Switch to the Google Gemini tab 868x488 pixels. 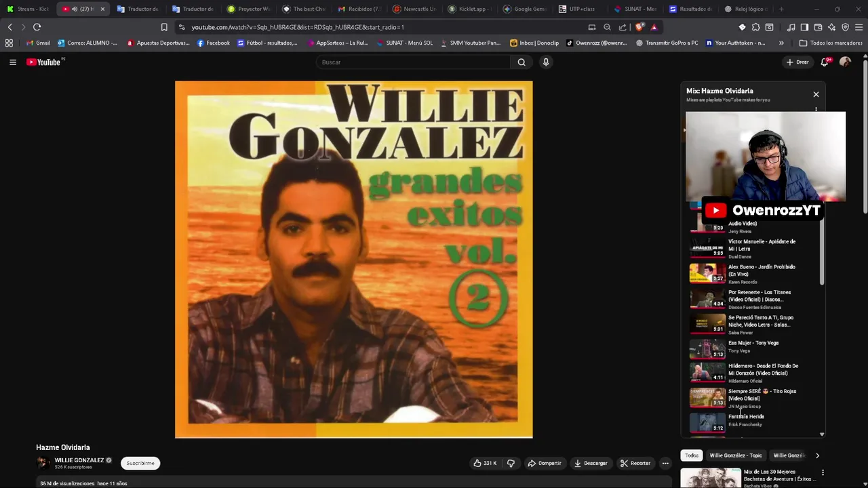(525, 9)
